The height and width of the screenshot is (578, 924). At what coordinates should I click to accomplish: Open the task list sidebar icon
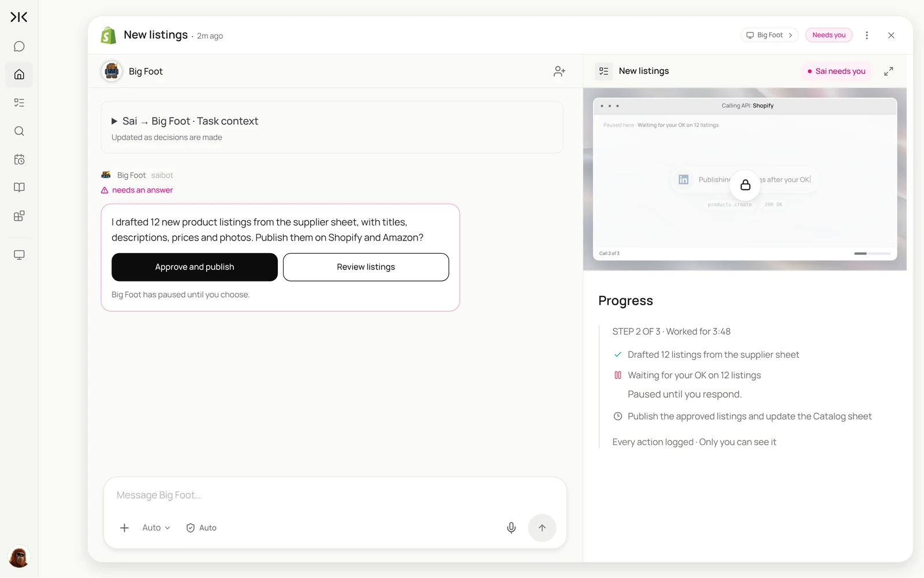pyautogui.click(x=19, y=103)
